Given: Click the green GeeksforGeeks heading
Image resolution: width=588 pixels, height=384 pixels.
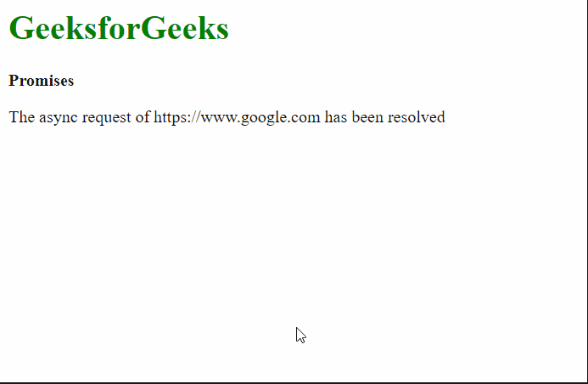Looking at the screenshot, I should click(x=119, y=28).
